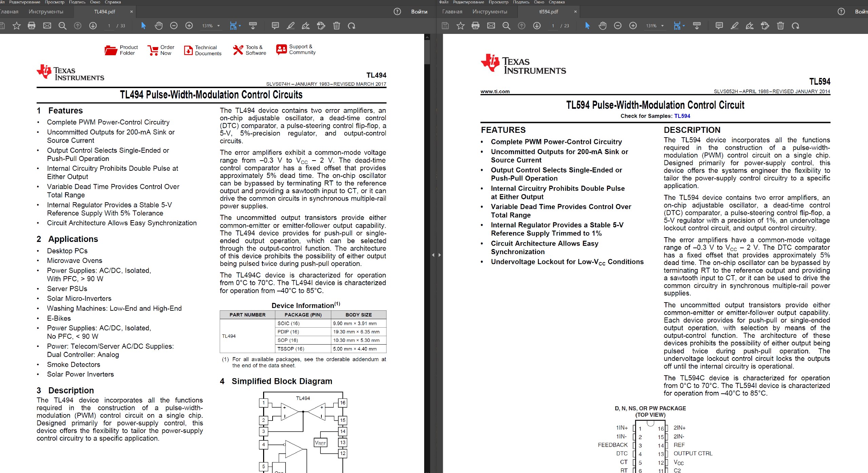Screen dimensions: 868x473
Task: Open help in TL494 window
Action: (397, 12)
